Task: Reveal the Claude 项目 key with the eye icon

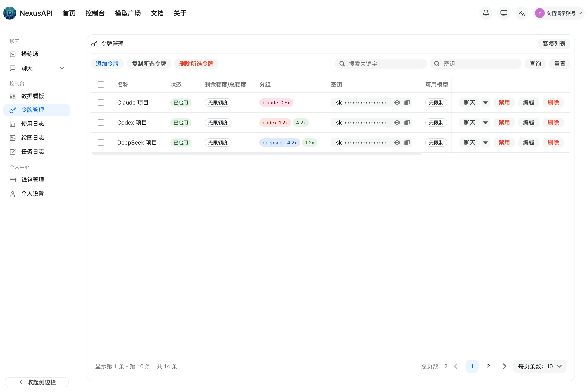Action: [x=397, y=102]
